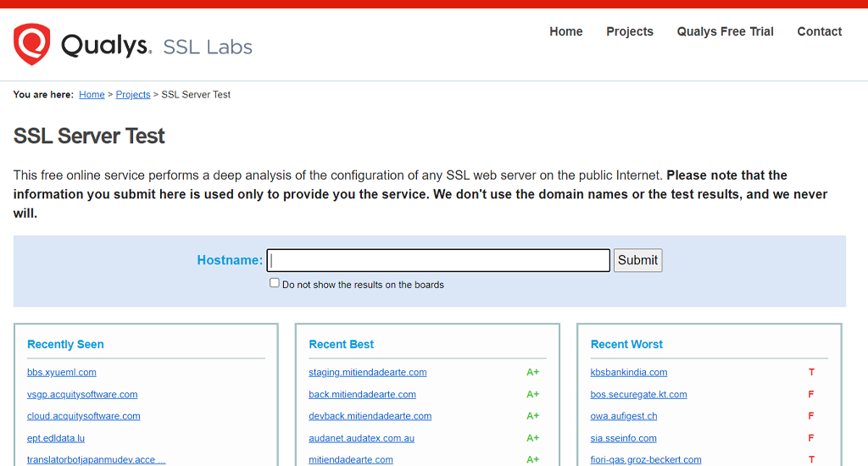This screenshot has width=868, height=466.
Task: Open cloud.acquitysoftware.com link
Action: tap(84, 416)
